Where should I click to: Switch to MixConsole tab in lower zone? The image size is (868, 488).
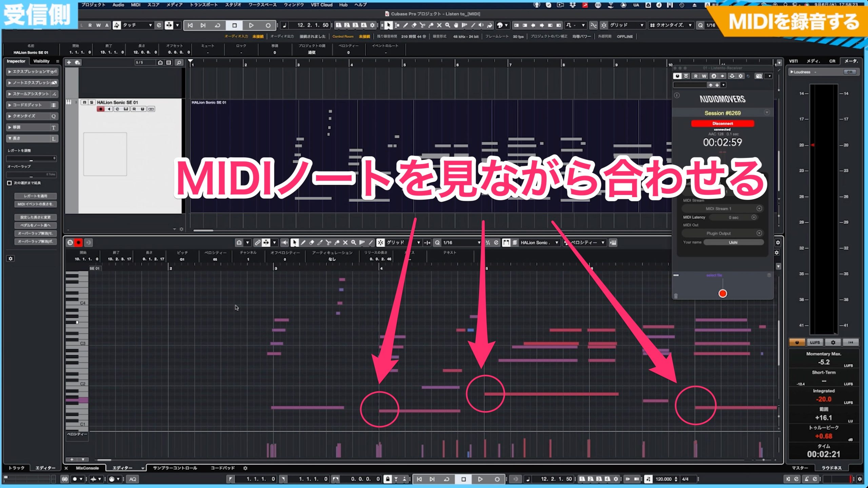coord(87,468)
